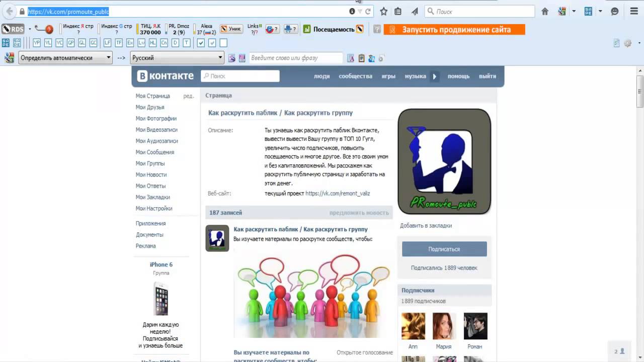Click the browser back arrow button
Screen dimensions: 644x362
(x=9, y=11)
